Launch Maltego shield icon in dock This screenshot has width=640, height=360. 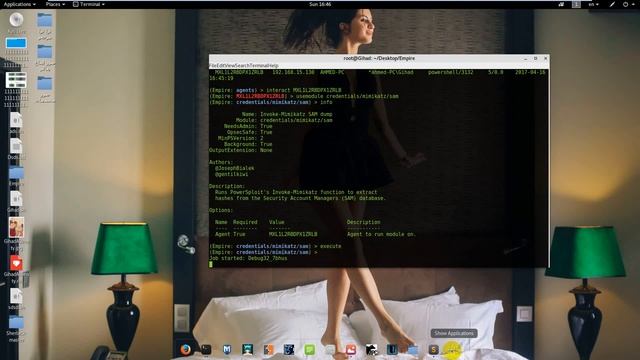click(x=227, y=349)
